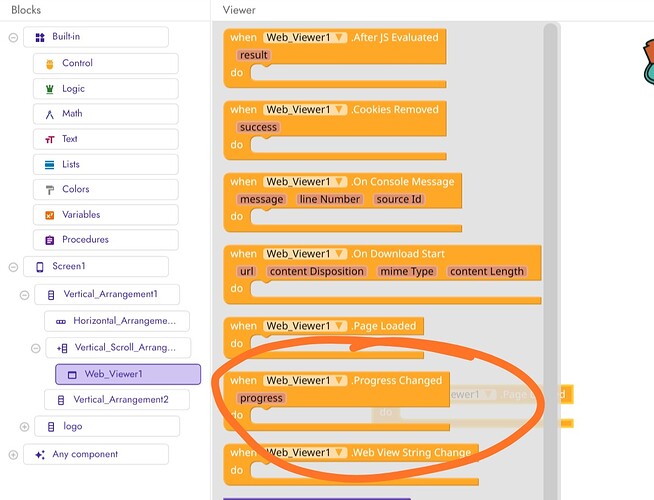Open component dropdown on Cookies Removed block

click(x=305, y=110)
